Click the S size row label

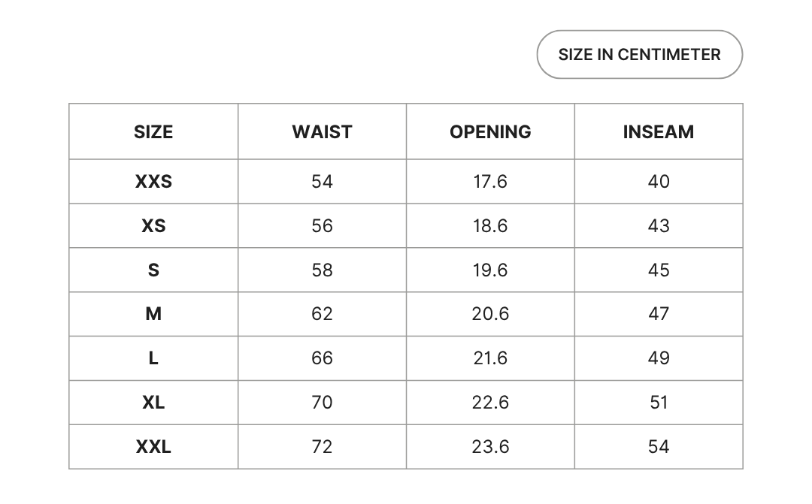153,270
